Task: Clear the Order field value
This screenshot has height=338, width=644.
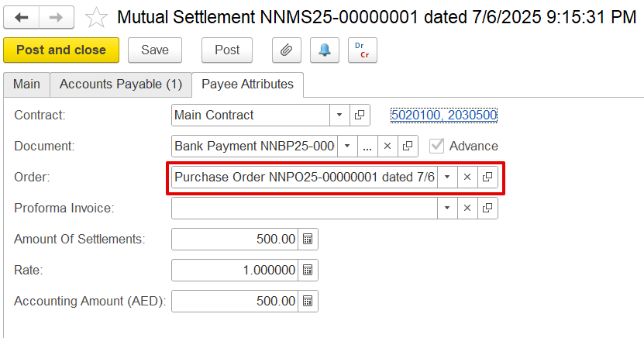Action: 467,177
